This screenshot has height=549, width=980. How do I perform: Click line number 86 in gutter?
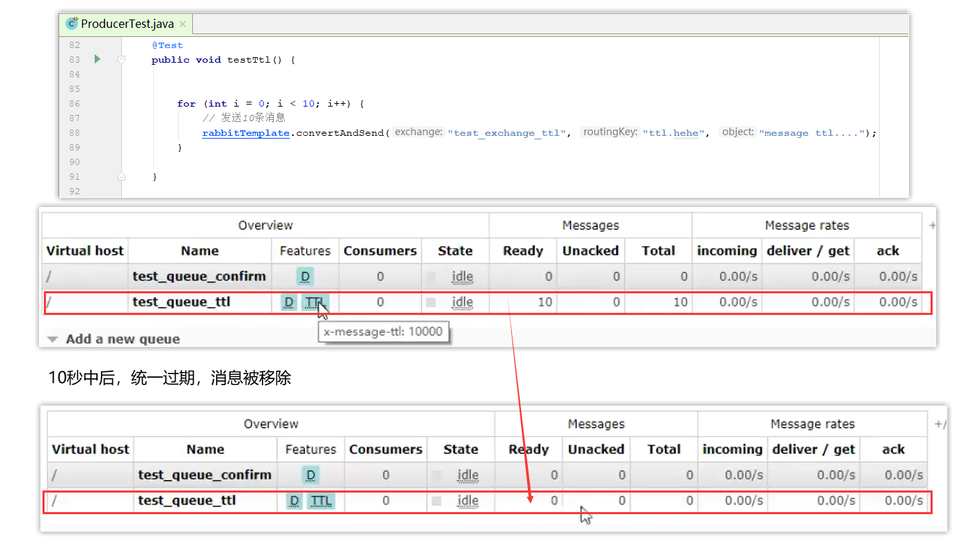click(x=75, y=104)
